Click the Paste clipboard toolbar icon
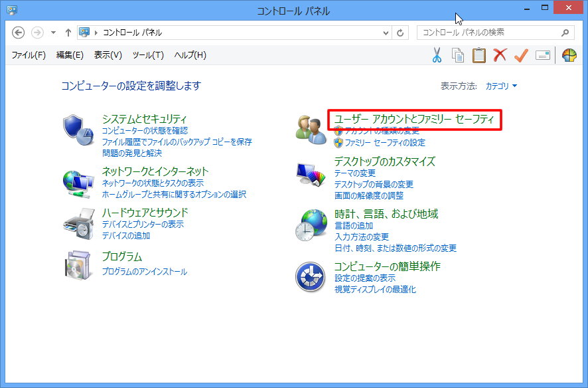This screenshot has height=388, width=588. (479, 55)
